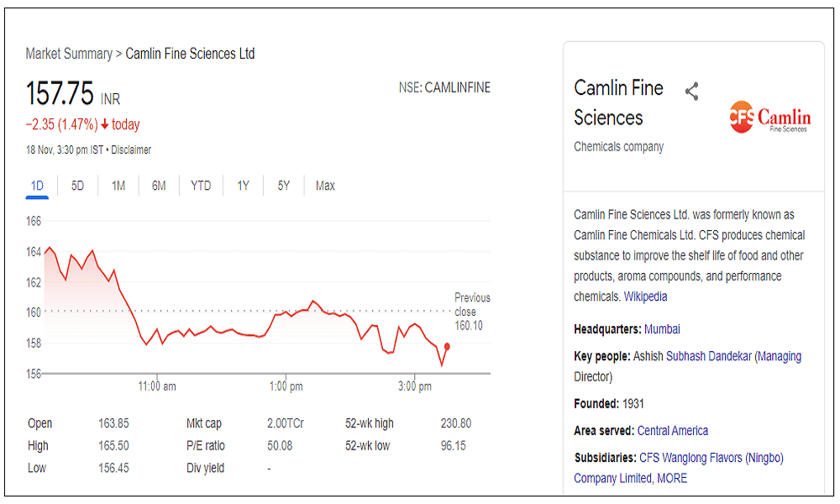Click the Div yield label
The height and width of the screenshot is (504, 840).
click(x=205, y=469)
